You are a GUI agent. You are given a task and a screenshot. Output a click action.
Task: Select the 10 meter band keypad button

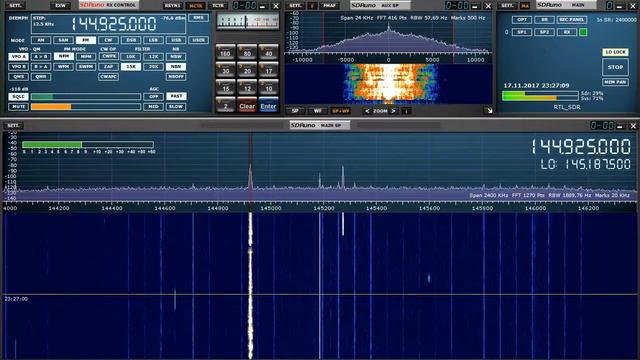[268, 87]
